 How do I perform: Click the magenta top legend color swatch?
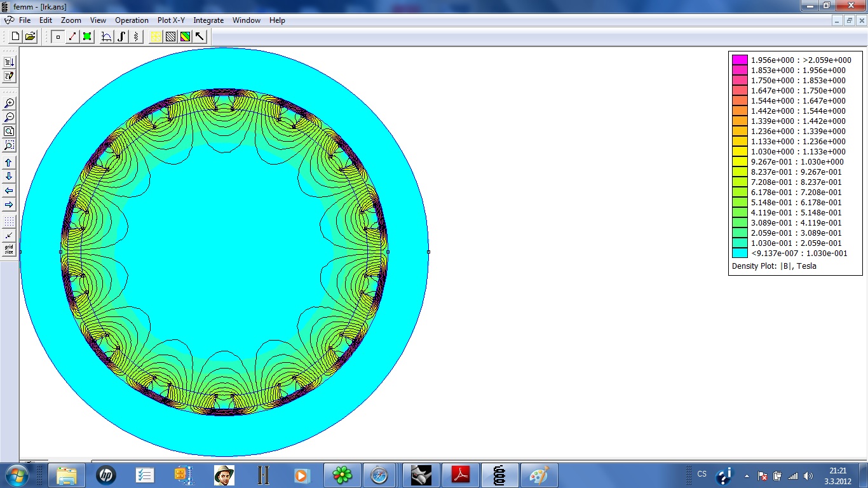pyautogui.click(x=740, y=60)
